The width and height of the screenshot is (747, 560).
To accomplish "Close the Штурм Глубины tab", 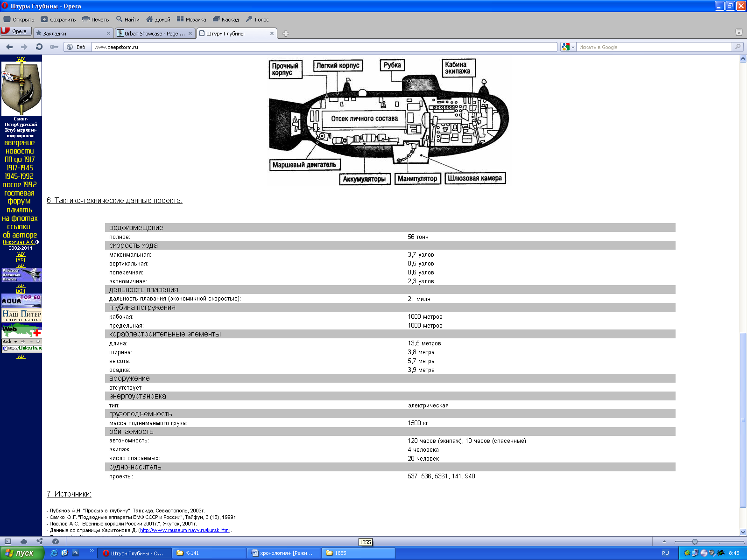I will pos(272,33).
